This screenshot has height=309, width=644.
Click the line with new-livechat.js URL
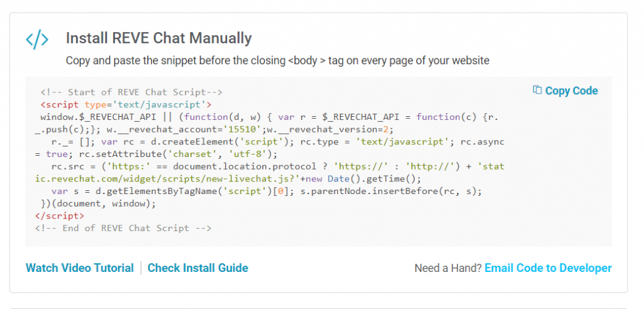[x=228, y=179]
